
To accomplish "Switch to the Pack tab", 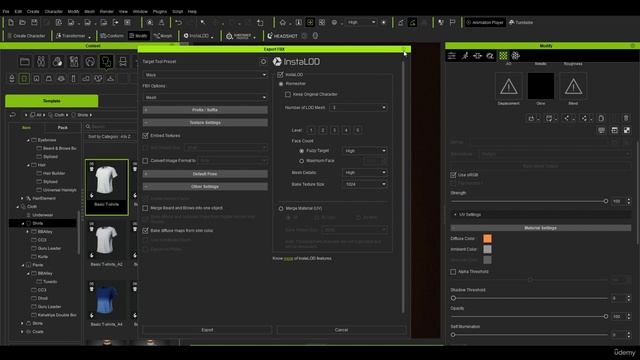I will coord(62,128).
